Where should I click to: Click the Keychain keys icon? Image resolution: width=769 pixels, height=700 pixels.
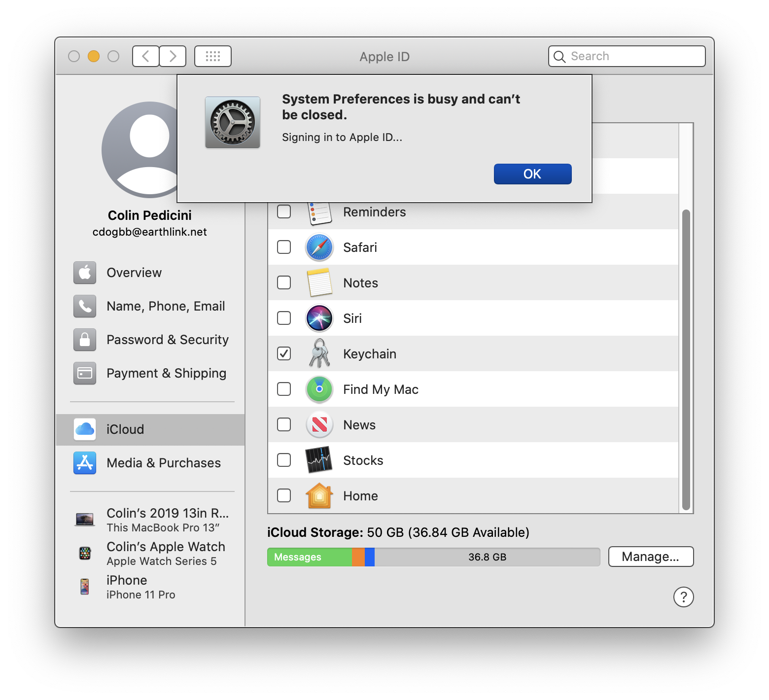(319, 353)
